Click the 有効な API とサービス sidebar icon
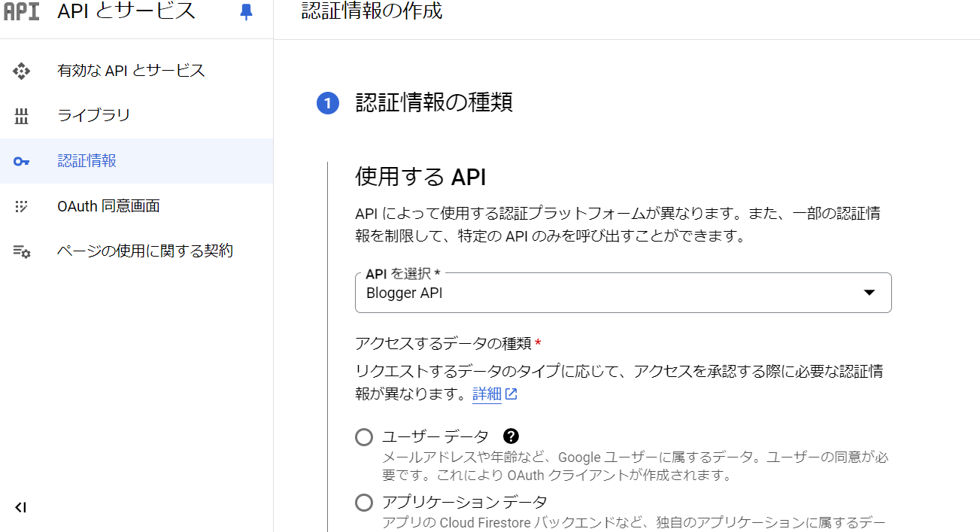The height and width of the screenshot is (532, 980). (x=21, y=70)
